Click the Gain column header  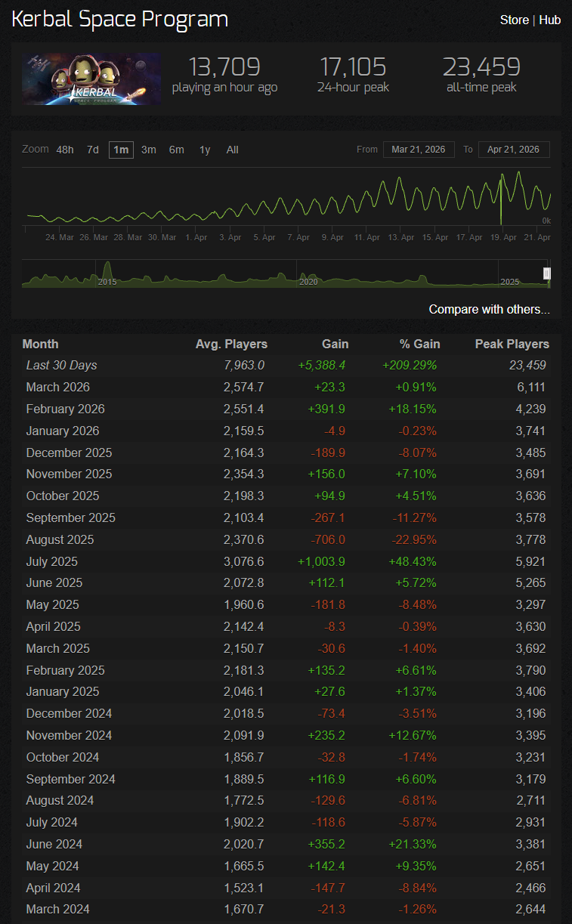335,344
